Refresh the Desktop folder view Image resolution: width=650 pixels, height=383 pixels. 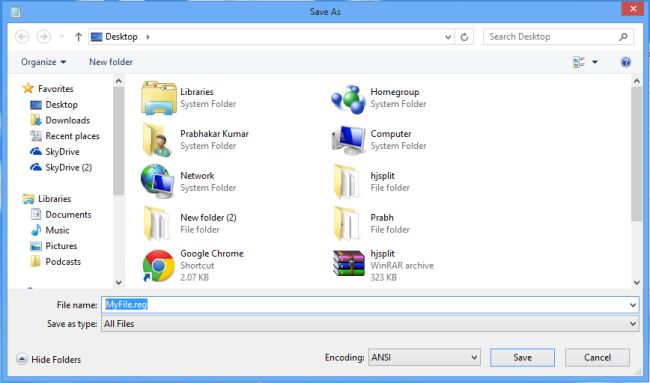464,37
